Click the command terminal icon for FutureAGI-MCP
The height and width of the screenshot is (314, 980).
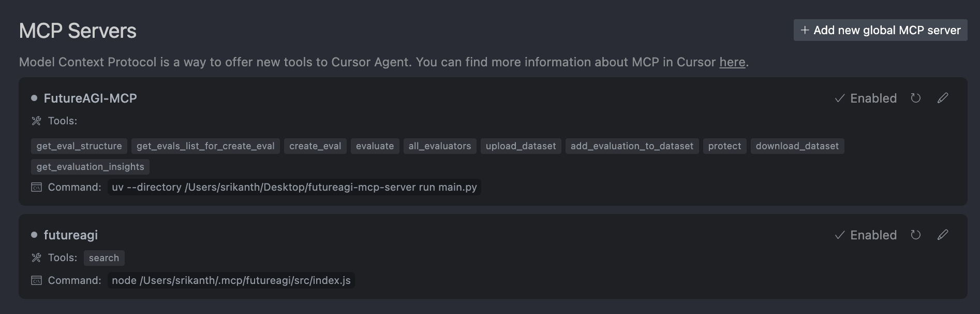(x=36, y=187)
